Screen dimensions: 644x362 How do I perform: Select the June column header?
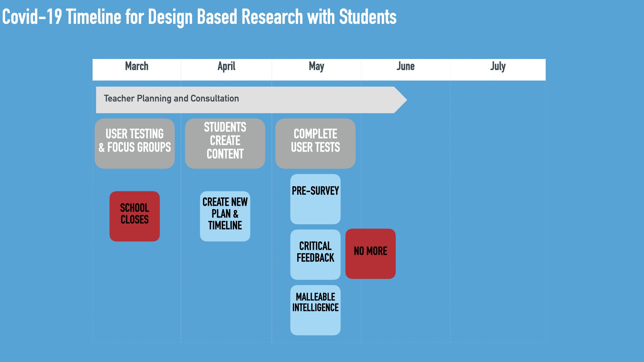tap(406, 69)
